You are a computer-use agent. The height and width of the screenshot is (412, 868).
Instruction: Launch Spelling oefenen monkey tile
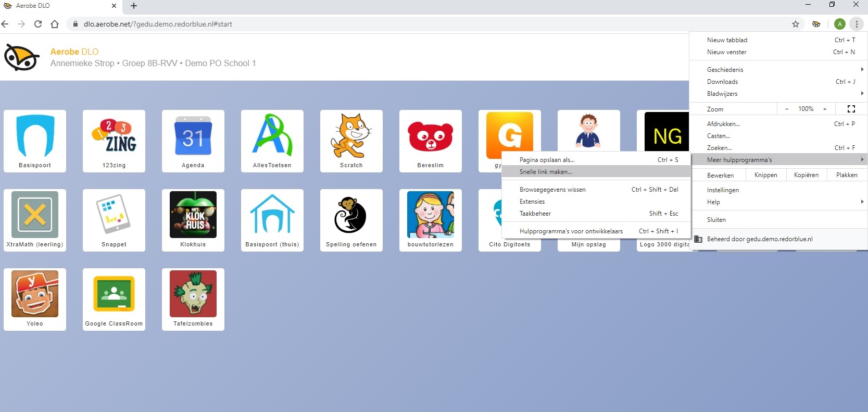pyautogui.click(x=351, y=220)
